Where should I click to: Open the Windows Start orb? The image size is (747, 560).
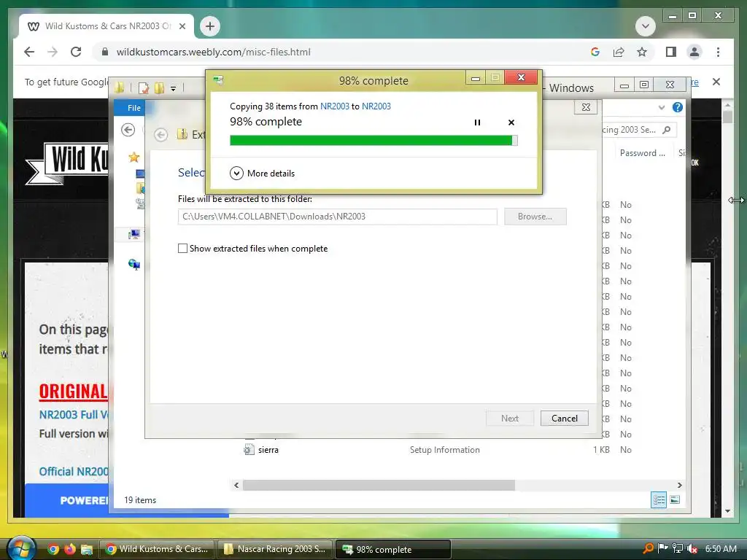coord(21,548)
